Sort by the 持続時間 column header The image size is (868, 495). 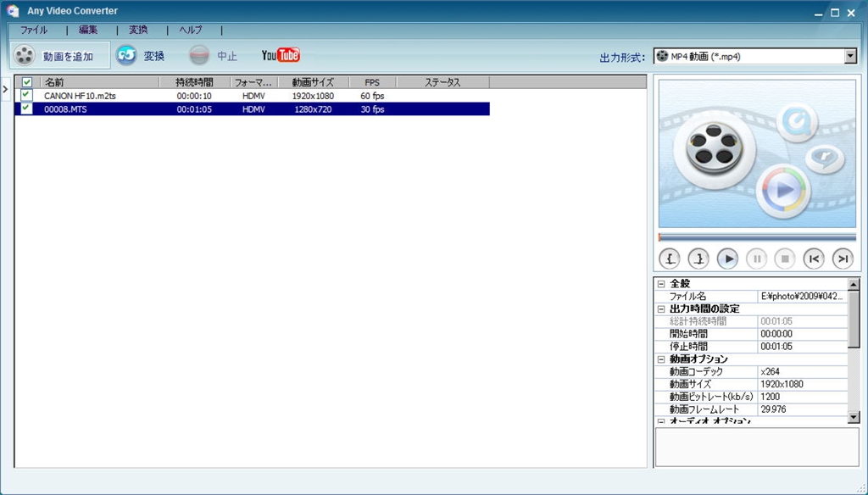click(194, 82)
